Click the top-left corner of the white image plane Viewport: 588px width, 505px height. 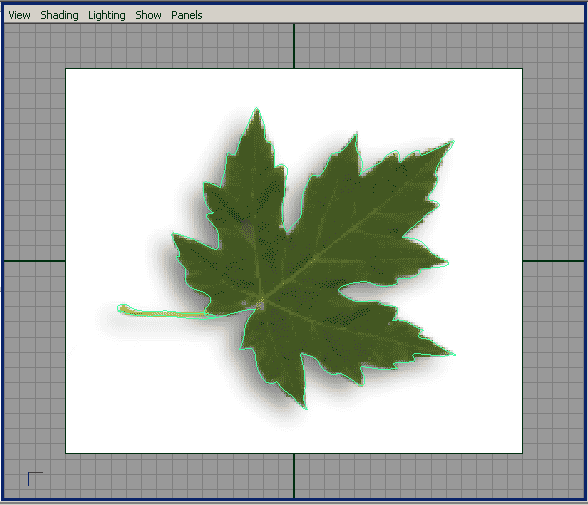click(x=66, y=69)
